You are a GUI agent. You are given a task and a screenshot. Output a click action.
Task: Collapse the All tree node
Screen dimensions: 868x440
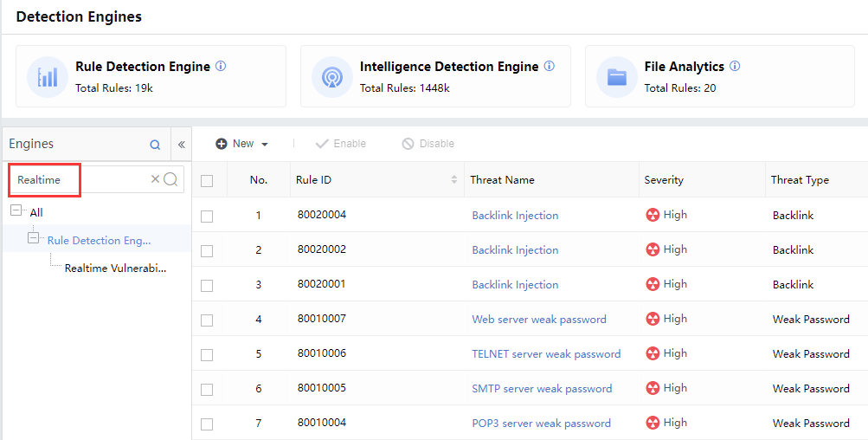click(x=16, y=211)
